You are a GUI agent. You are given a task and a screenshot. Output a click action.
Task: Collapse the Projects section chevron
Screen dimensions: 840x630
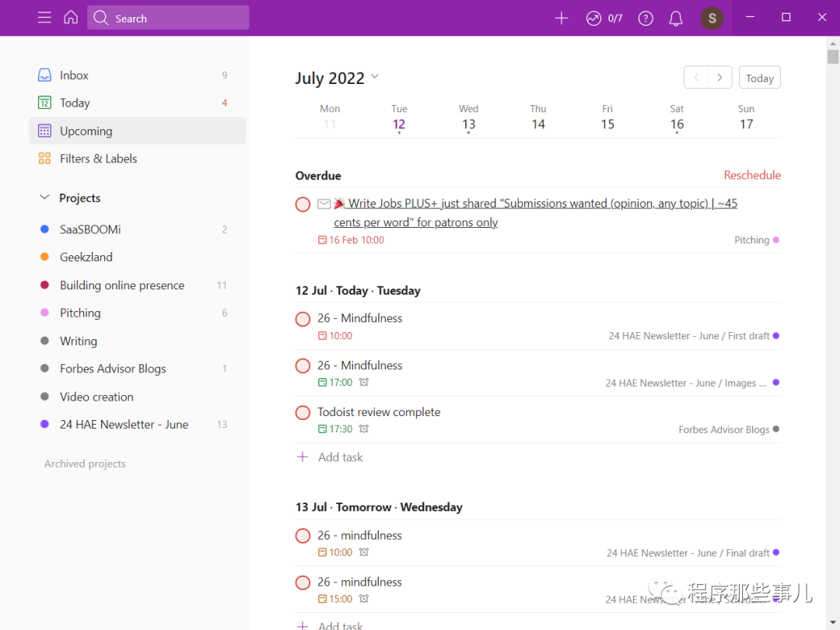pyautogui.click(x=44, y=197)
